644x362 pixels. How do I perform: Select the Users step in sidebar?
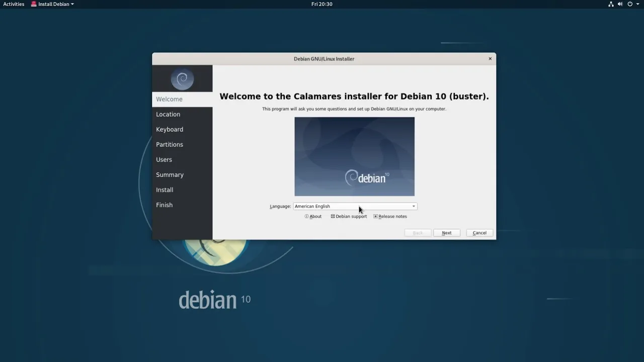[182, 159]
